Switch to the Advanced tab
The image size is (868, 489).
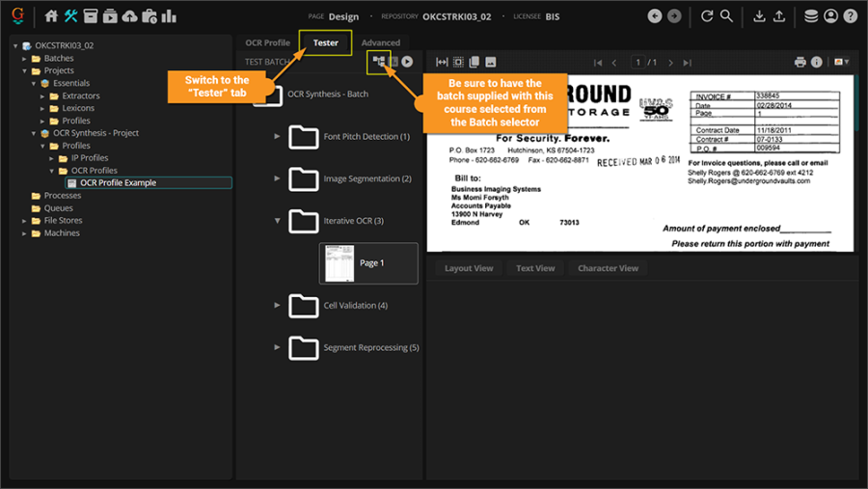tap(381, 42)
